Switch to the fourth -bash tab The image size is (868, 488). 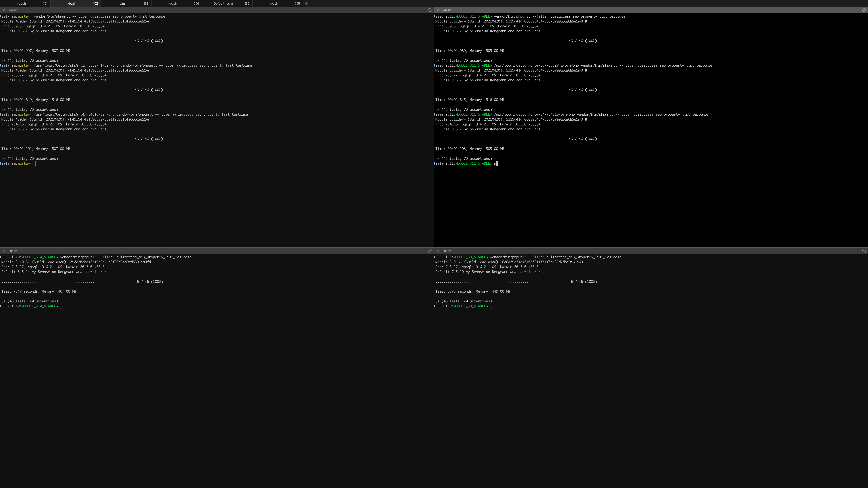pyautogui.click(x=177, y=3)
